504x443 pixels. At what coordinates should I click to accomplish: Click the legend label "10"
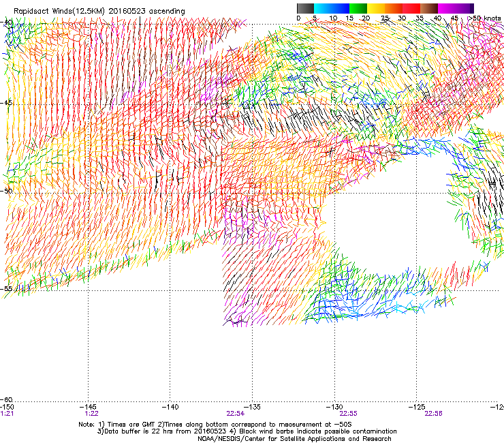coord(333,18)
